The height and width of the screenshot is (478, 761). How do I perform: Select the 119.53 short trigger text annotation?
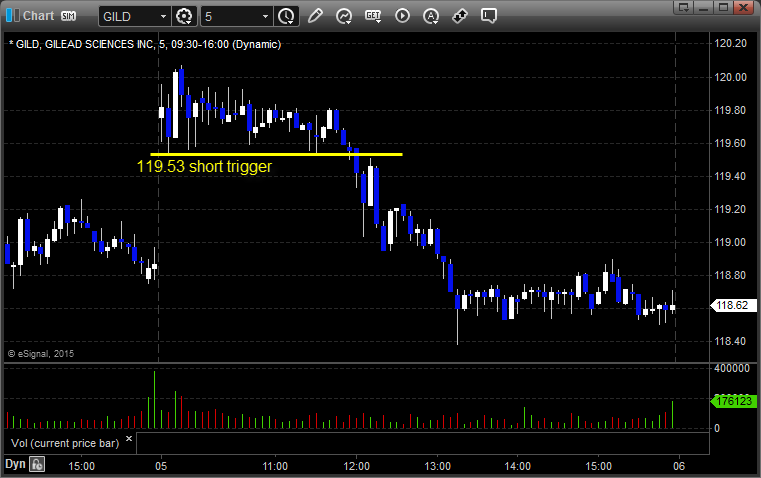click(x=204, y=166)
